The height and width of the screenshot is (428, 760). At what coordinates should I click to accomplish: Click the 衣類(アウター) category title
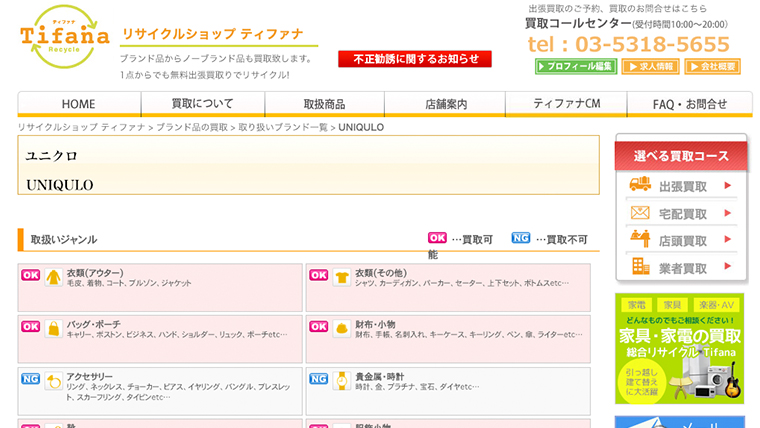tap(95, 273)
